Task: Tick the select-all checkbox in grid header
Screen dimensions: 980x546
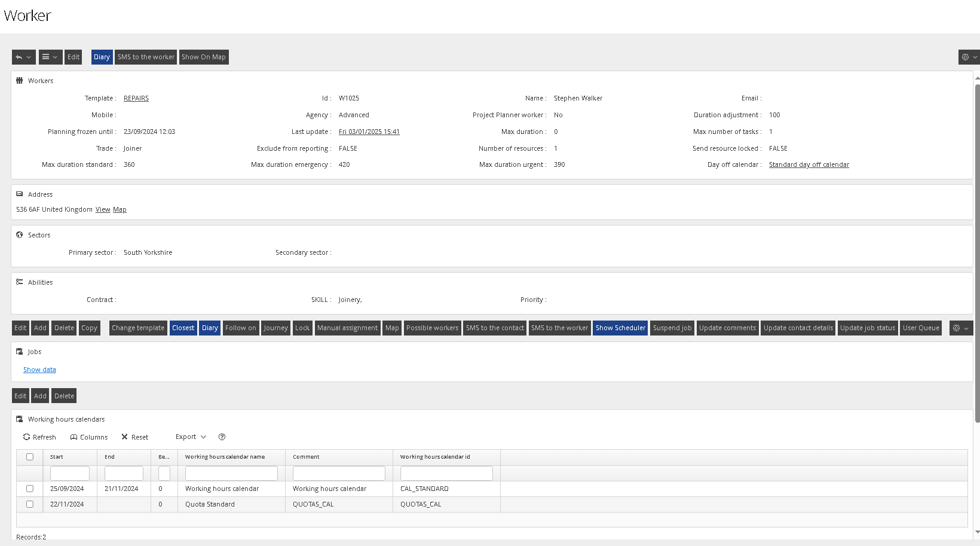Action: (x=30, y=457)
